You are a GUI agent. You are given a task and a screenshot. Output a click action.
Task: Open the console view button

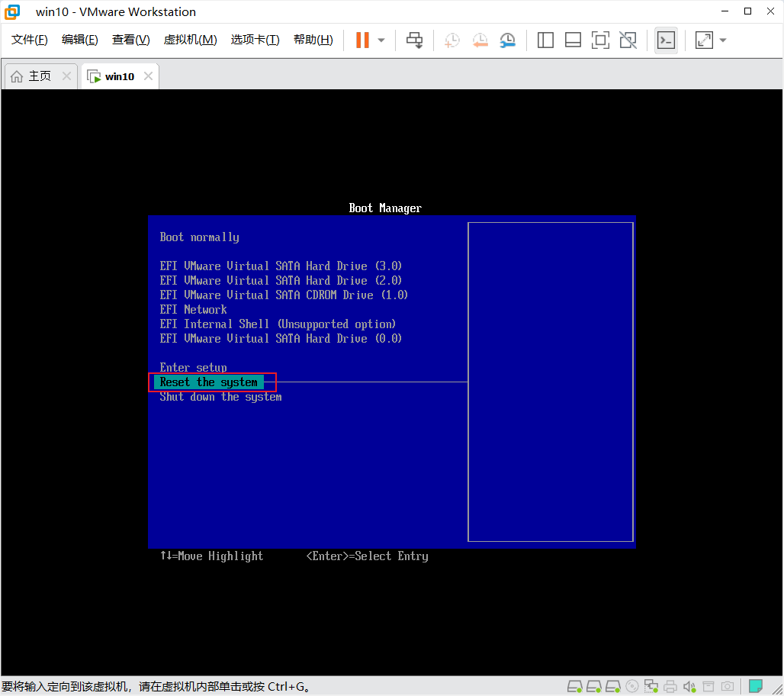[x=666, y=40]
